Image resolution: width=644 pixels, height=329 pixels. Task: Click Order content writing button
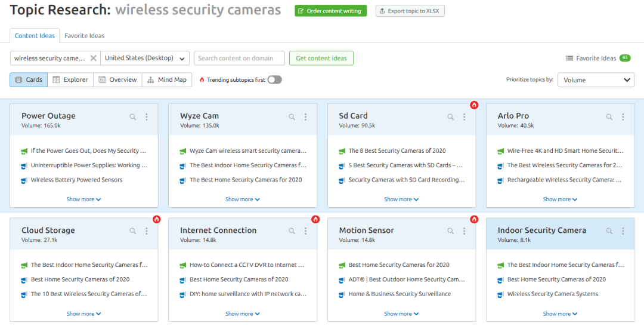(330, 11)
